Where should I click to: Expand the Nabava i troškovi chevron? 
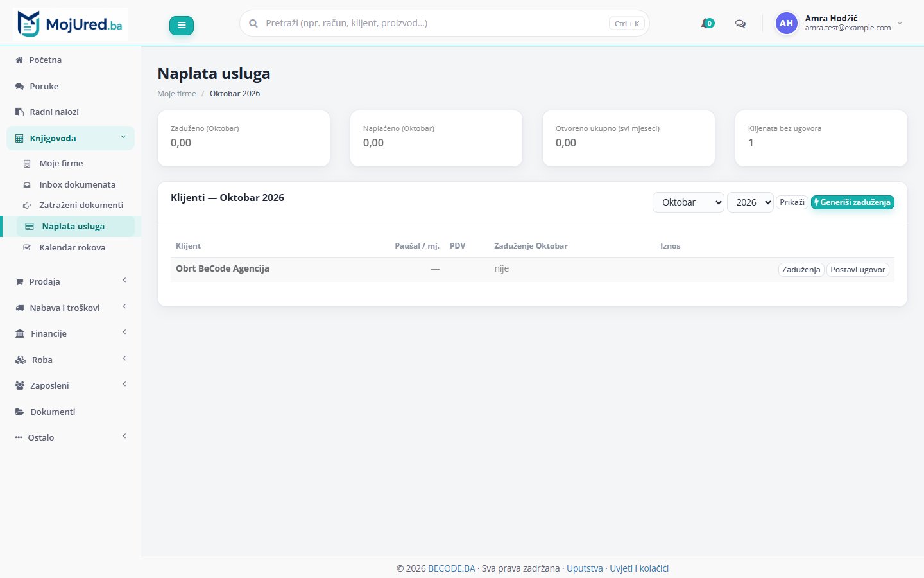[x=124, y=306]
